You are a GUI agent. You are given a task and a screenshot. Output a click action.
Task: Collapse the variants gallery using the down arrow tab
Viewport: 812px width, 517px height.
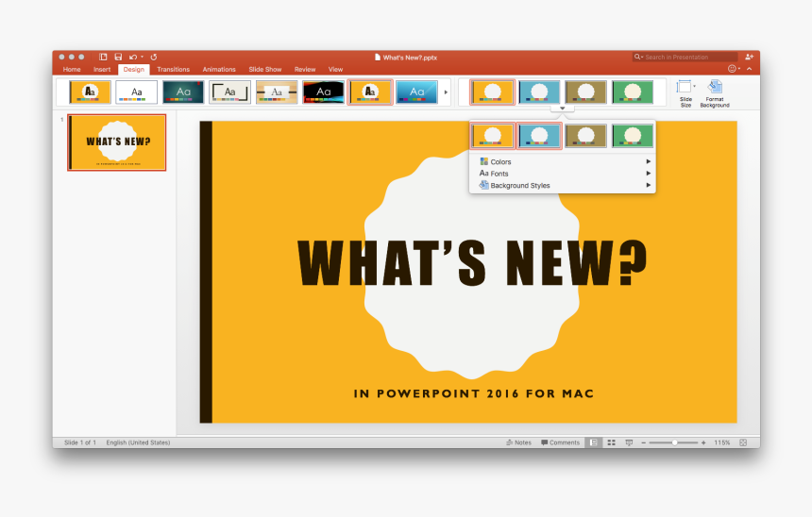click(x=562, y=108)
